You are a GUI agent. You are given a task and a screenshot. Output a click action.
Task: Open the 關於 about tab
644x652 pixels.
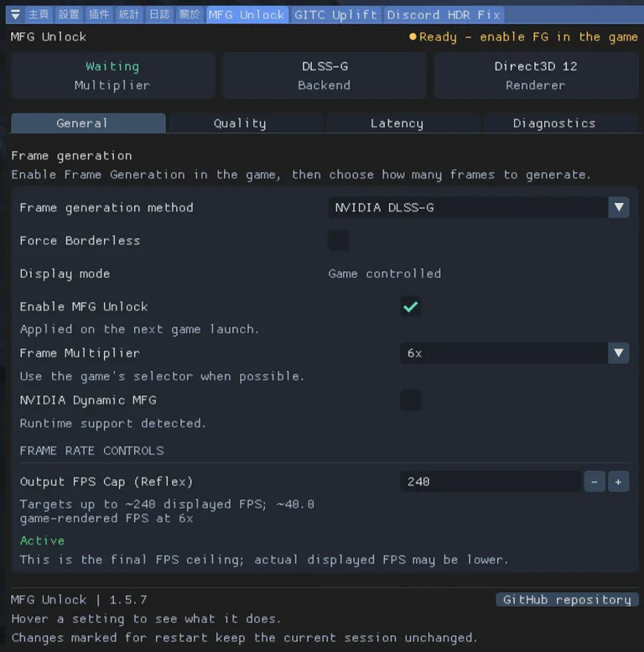tap(190, 15)
